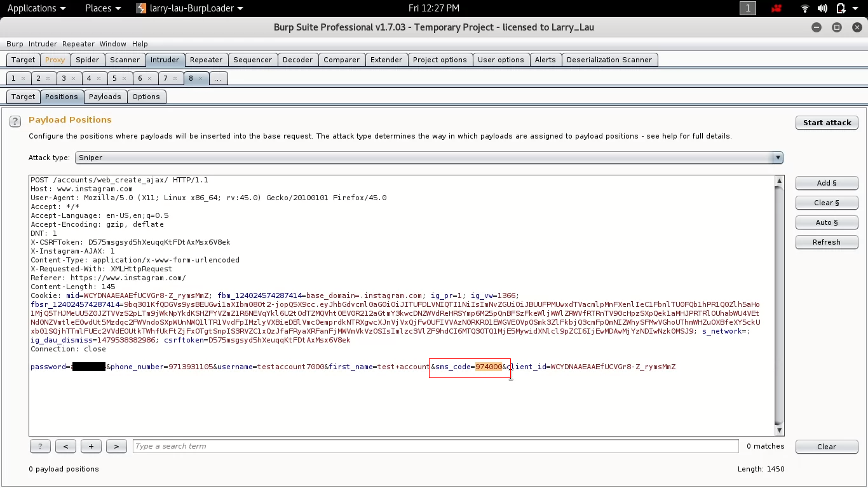
Task: Select the Positions sub-tab
Action: [62, 97]
